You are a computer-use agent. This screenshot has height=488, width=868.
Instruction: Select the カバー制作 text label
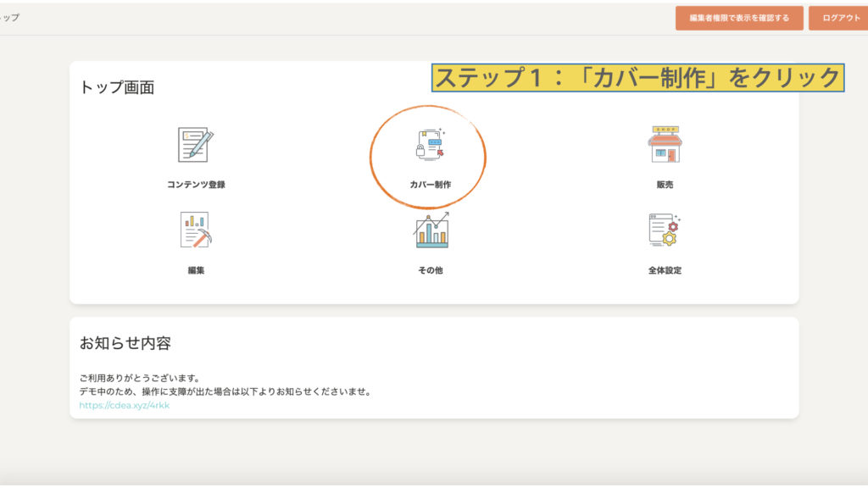pos(430,185)
